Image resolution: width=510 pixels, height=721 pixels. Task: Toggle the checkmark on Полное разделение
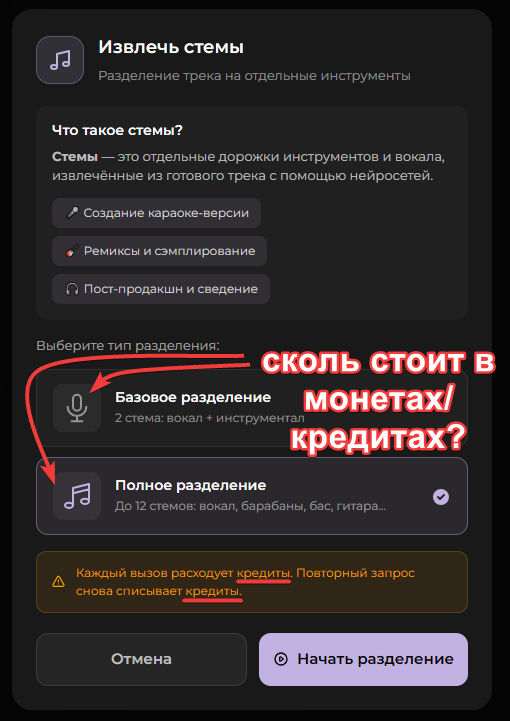(441, 497)
